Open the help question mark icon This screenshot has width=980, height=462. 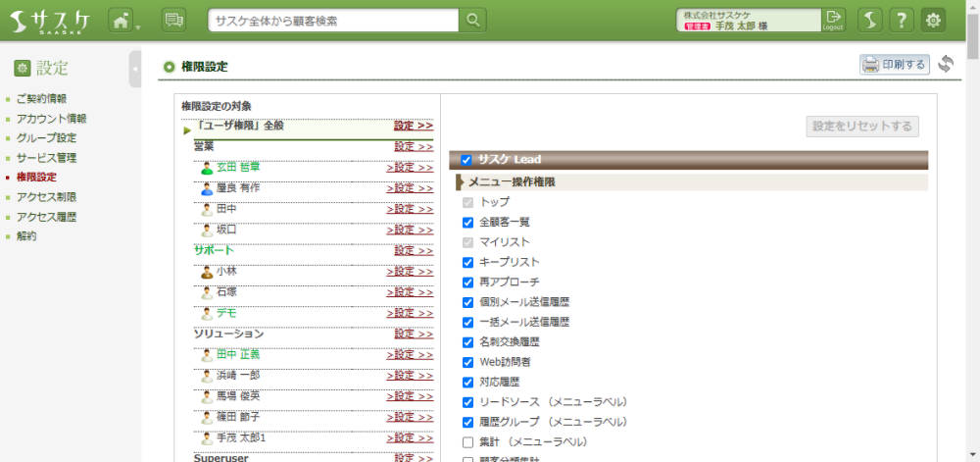[x=902, y=21]
